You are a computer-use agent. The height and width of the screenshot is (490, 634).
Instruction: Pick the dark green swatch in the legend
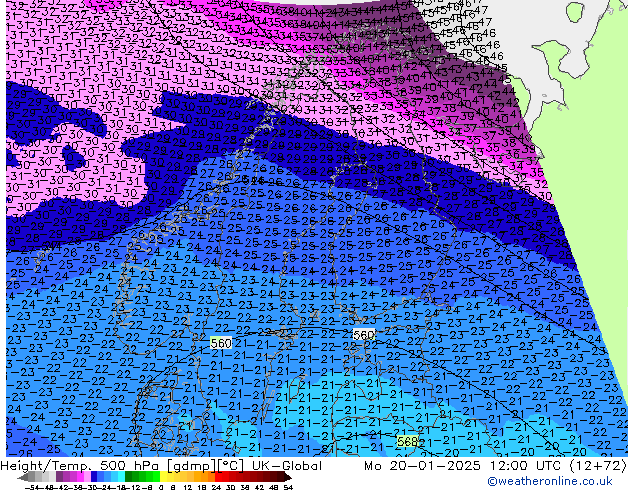point(129,477)
